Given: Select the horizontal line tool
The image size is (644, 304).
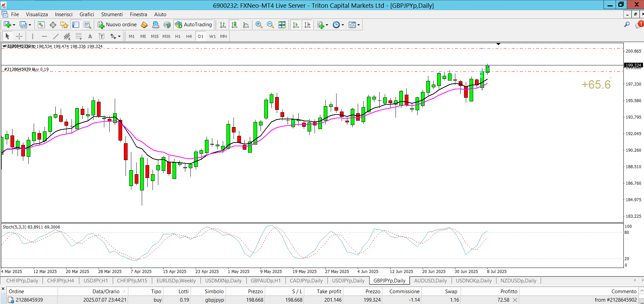Looking at the screenshot, I should [x=44, y=36].
